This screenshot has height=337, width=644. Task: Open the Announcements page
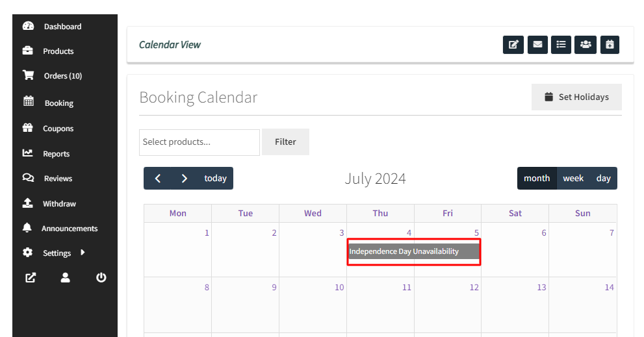click(x=70, y=229)
